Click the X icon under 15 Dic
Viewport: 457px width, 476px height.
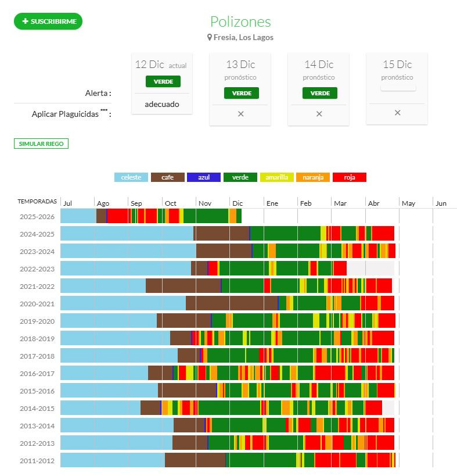click(x=397, y=113)
